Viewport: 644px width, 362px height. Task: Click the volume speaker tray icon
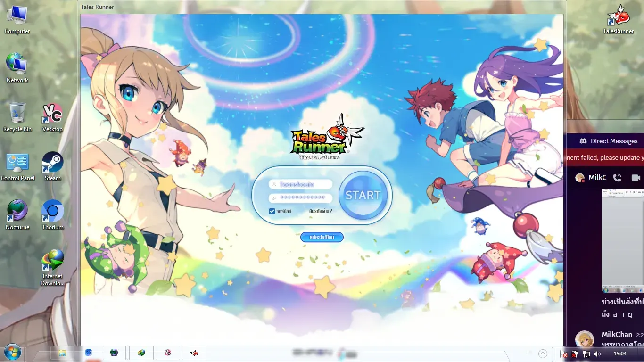[597, 354]
